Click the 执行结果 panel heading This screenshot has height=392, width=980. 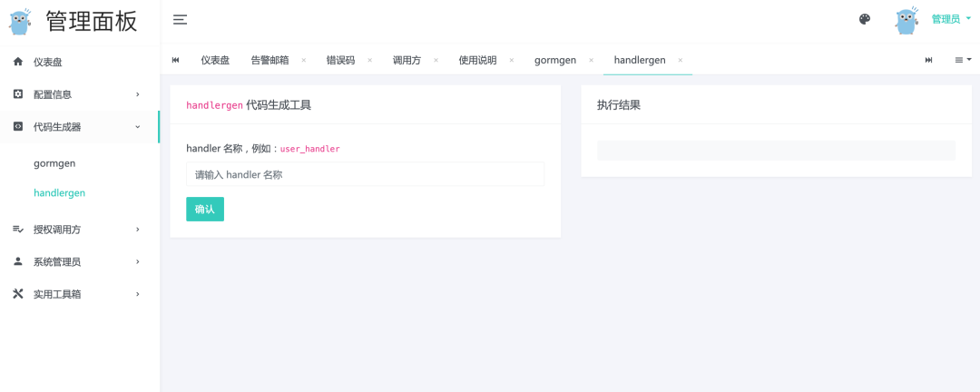618,105
